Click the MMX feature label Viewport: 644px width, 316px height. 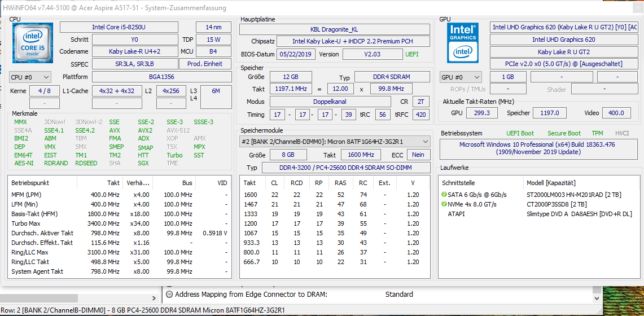coord(20,122)
